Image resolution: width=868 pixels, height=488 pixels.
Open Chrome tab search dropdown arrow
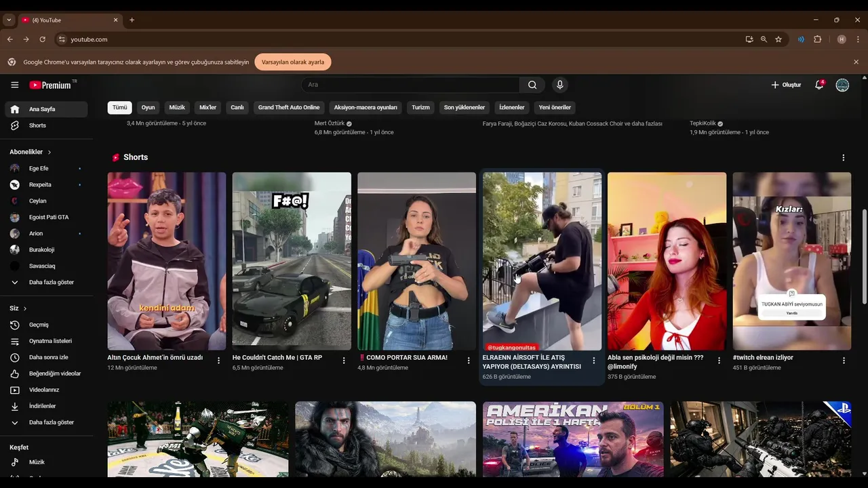click(x=9, y=20)
